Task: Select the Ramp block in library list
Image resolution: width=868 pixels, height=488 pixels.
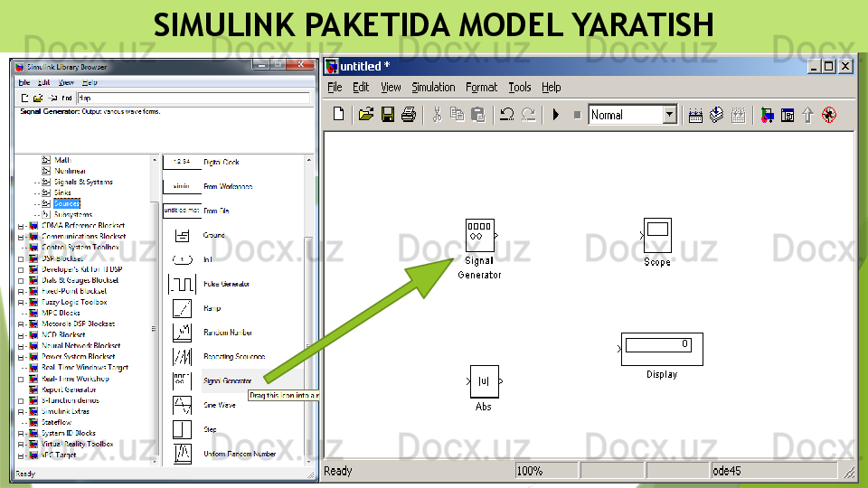Action: click(x=182, y=308)
